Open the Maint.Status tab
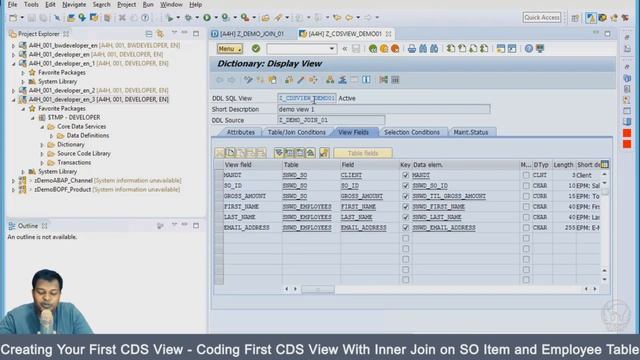 tap(471, 132)
